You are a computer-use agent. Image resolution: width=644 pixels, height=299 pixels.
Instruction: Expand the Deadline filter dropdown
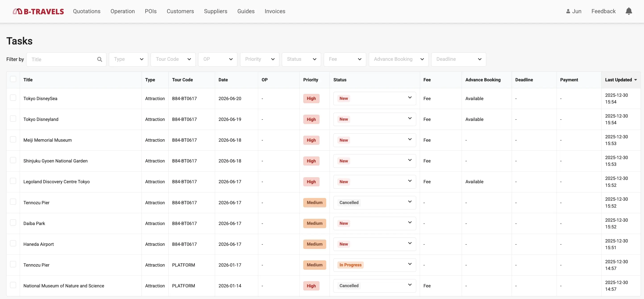click(x=459, y=59)
